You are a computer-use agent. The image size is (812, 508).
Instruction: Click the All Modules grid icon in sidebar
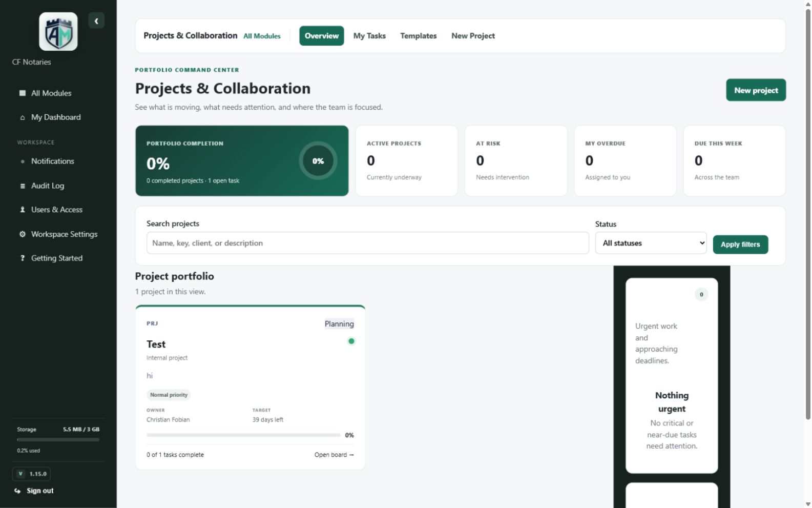click(x=23, y=93)
